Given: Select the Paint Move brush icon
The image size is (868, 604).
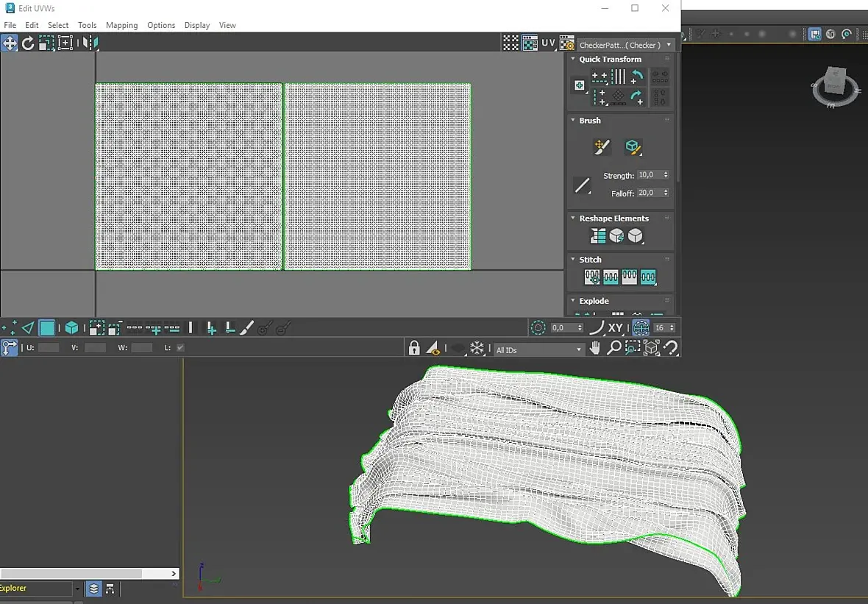Looking at the screenshot, I should (x=602, y=147).
